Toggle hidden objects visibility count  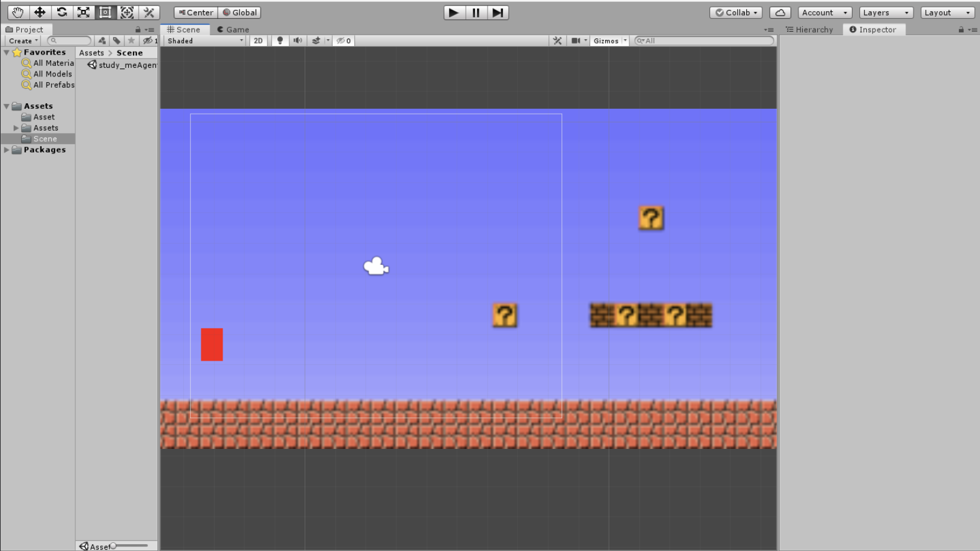click(344, 40)
